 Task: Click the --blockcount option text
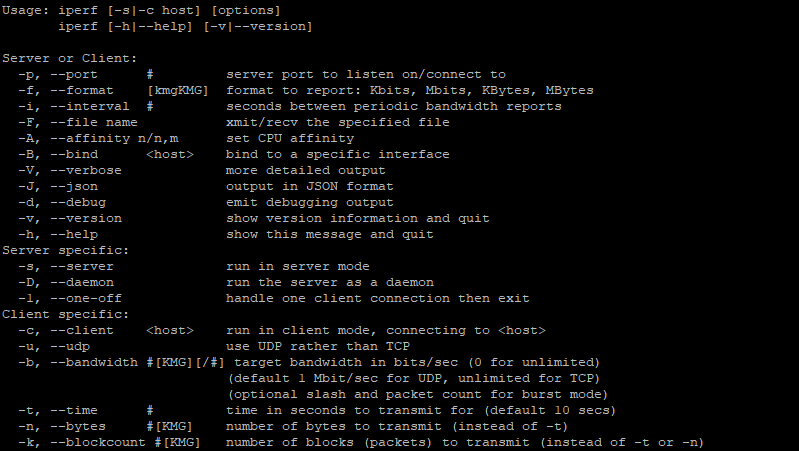coord(98,442)
